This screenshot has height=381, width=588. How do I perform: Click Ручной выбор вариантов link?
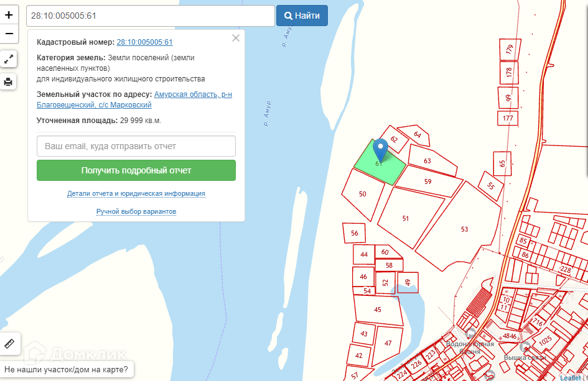pos(136,212)
